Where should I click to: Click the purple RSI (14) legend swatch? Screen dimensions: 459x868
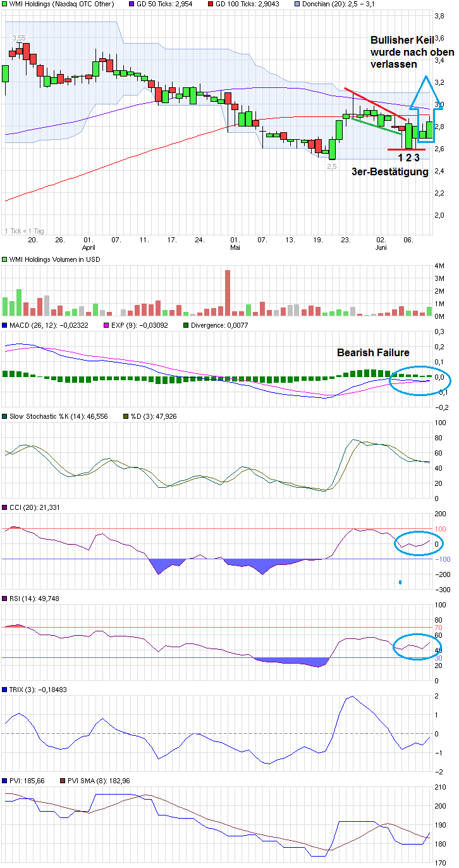click(x=5, y=598)
